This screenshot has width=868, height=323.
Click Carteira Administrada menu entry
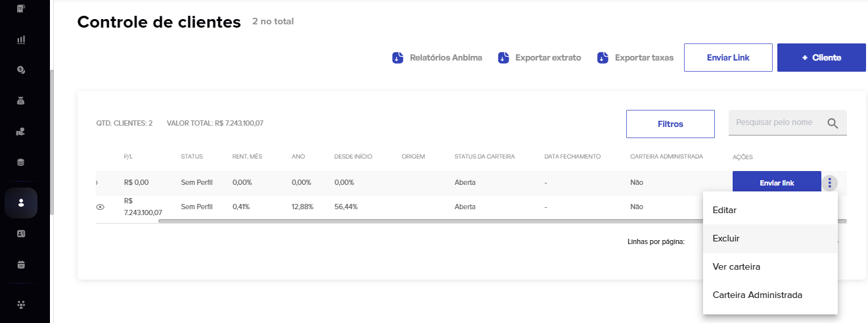click(757, 295)
